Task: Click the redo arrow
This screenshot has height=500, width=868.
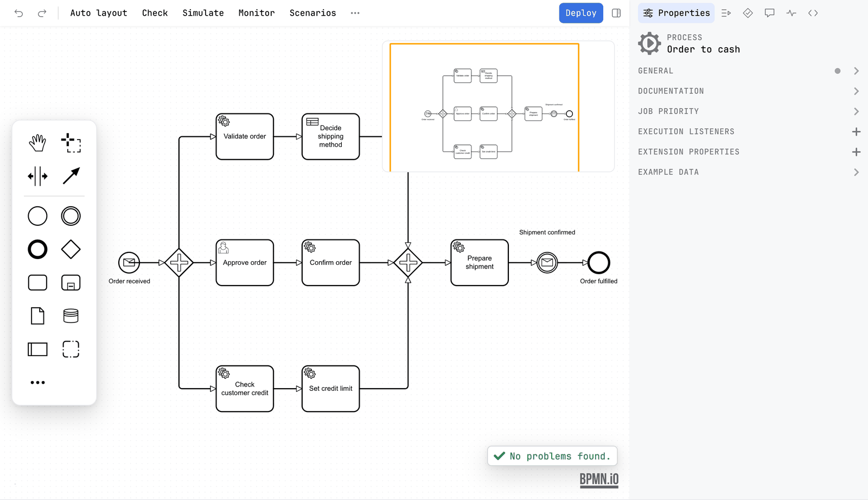Action: (x=42, y=13)
